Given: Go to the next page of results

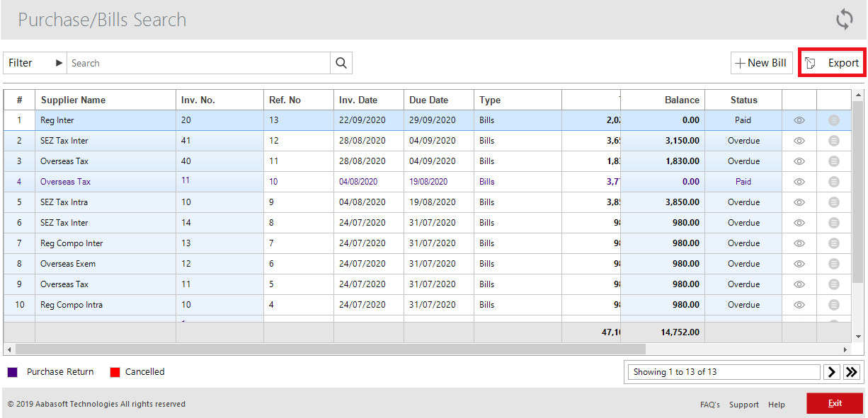Looking at the screenshot, I should click(x=831, y=371).
